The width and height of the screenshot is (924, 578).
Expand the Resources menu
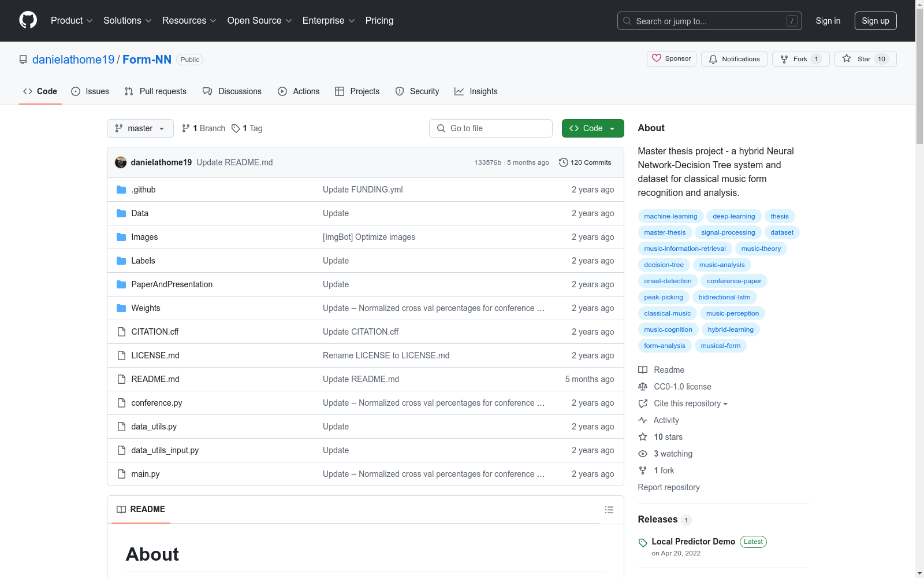(x=189, y=20)
